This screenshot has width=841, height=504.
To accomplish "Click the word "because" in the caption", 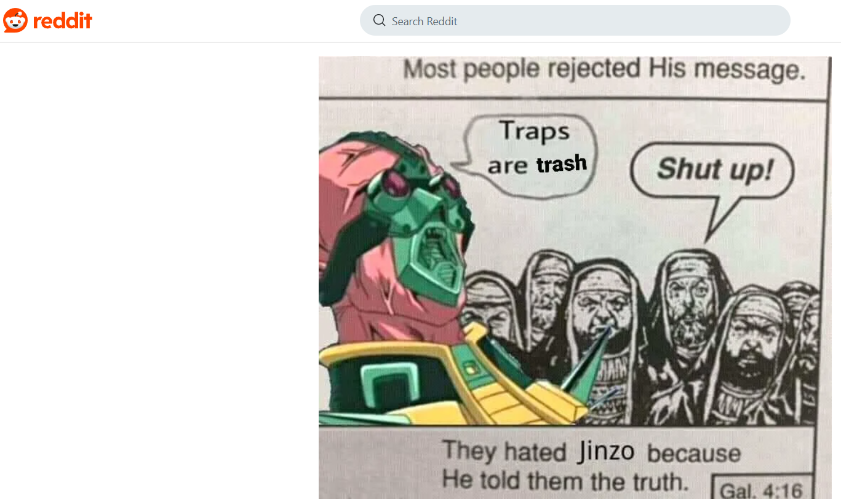I will [x=693, y=454].
